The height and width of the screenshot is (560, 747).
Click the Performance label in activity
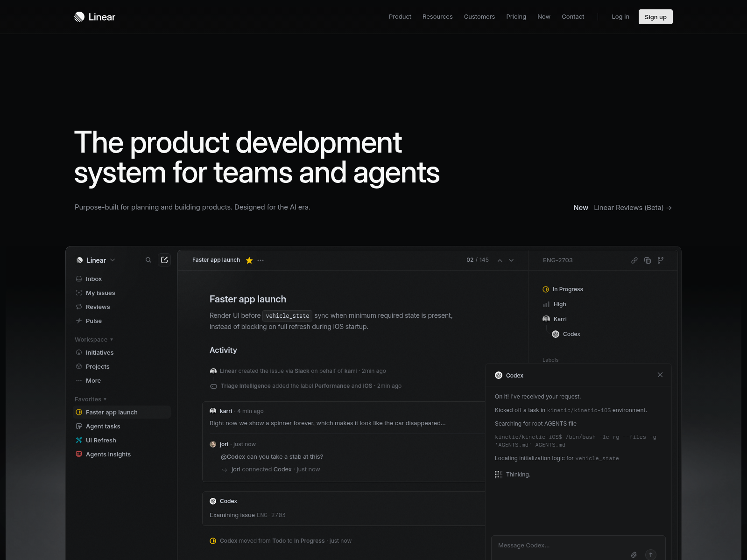coord(332,386)
